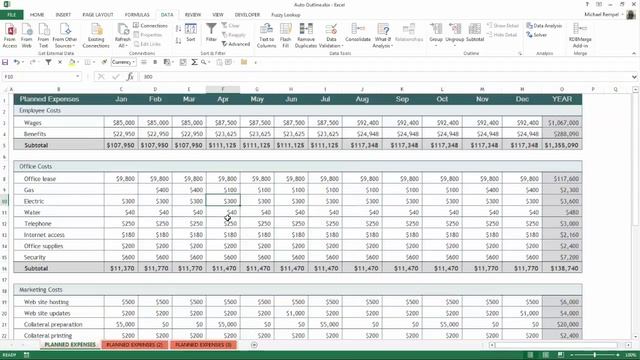Import data From Text
This screenshot has height=360, width=640.
coord(43,36)
